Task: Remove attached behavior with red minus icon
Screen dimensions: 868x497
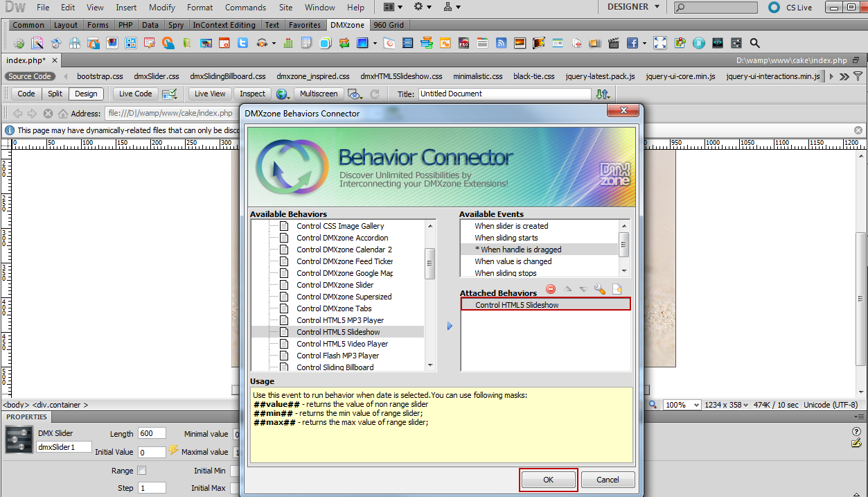Action: pos(551,289)
